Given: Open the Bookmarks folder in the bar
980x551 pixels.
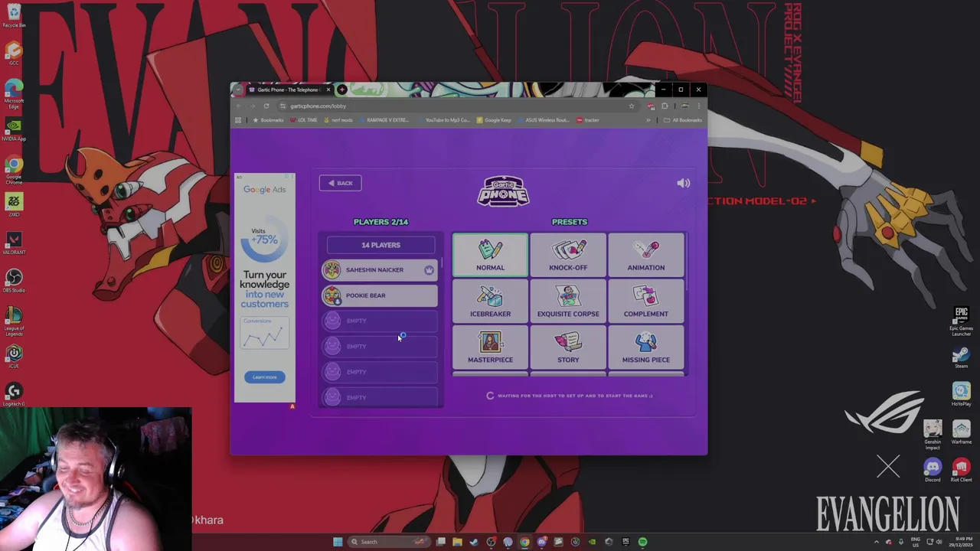Looking at the screenshot, I should tap(269, 120).
